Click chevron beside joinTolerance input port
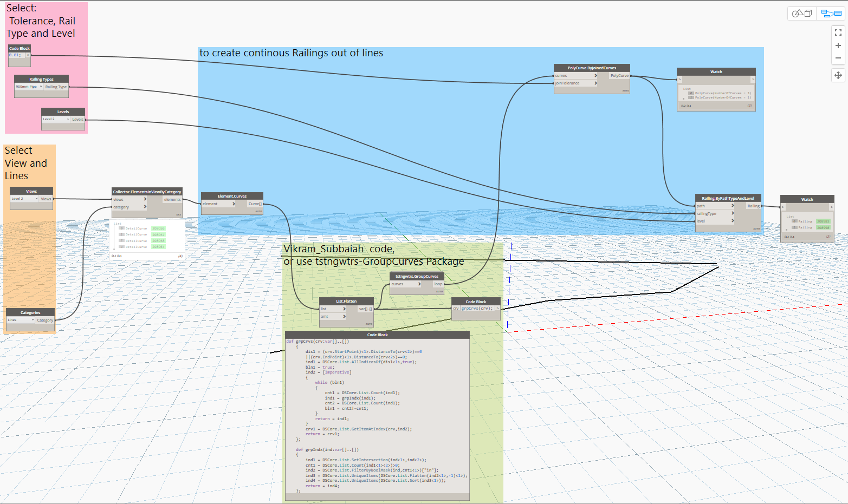Viewport: 848px width, 504px height. tap(595, 83)
